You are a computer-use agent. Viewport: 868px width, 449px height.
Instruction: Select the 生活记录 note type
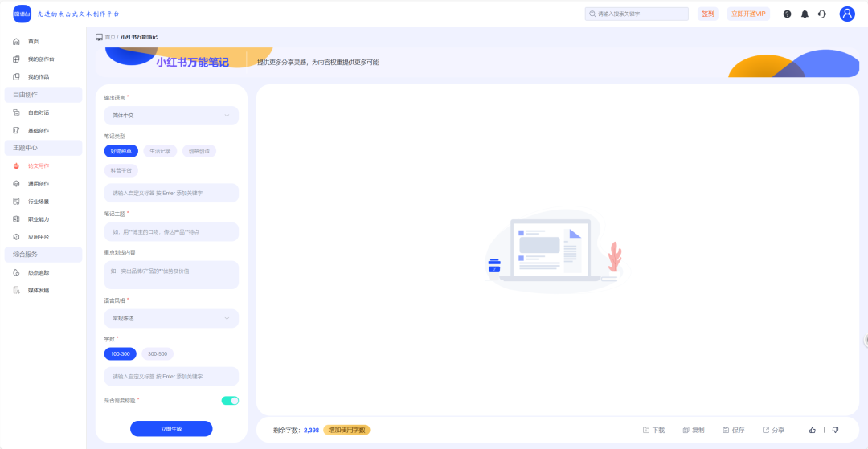point(161,151)
